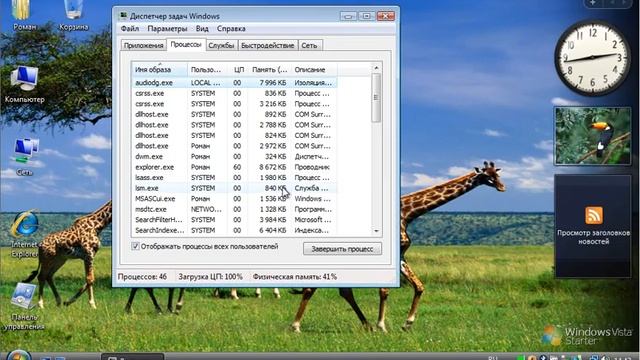The image size is (640, 360).
Task: Click the orange RSS feed icon
Action: pyautogui.click(x=594, y=216)
